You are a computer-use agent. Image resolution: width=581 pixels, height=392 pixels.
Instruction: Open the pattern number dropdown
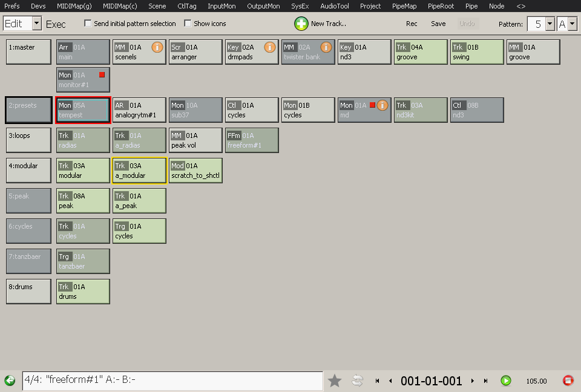coord(550,24)
